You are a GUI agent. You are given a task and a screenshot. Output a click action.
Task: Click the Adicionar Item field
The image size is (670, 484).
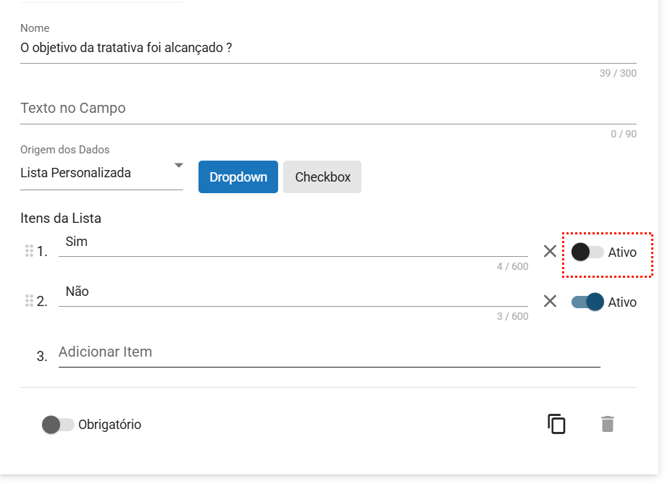pos(328,352)
